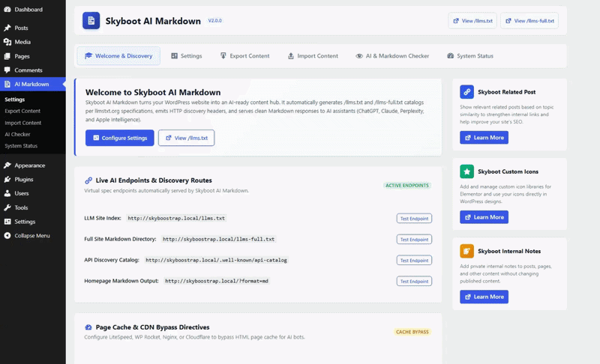The width and height of the screenshot is (600, 364).
Task: Open the Plugins menu item
Action: (32, 179)
